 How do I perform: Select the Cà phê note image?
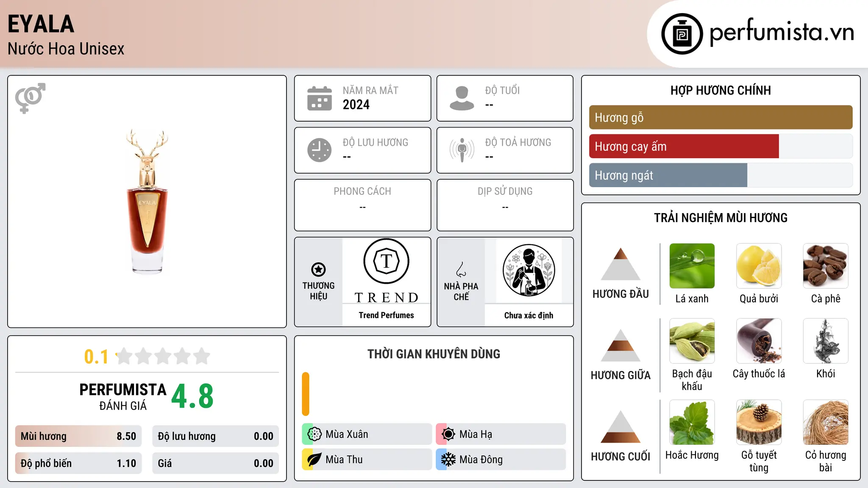point(826,266)
